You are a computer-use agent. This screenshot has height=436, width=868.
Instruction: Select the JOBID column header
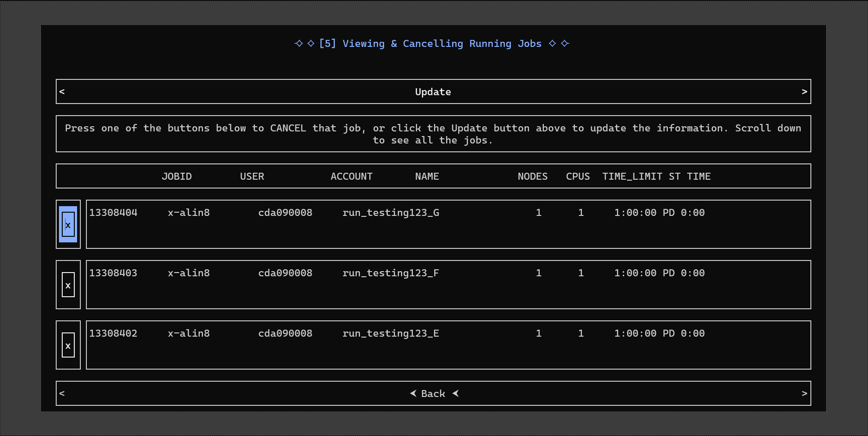(x=176, y=176)
